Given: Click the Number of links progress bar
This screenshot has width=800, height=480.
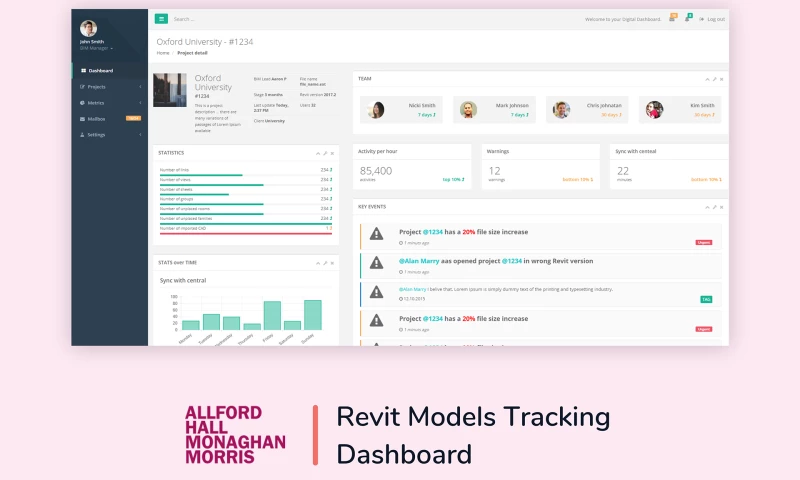Looking at the screenshot, I should pos(201,175).
